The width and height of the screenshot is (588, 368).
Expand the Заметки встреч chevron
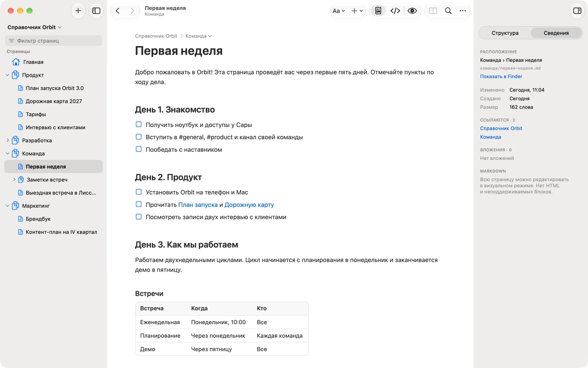(x=14, y=180)
